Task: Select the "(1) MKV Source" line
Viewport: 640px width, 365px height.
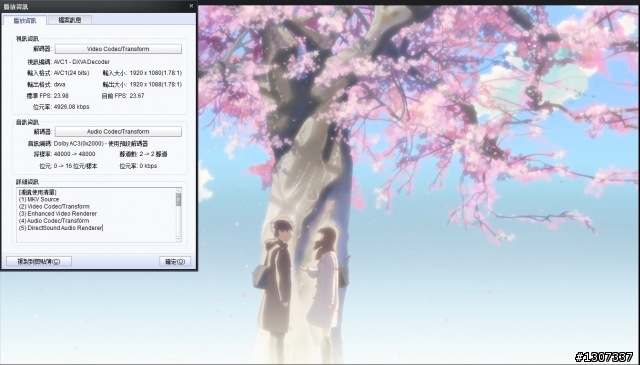Action: tap(39, 199)
